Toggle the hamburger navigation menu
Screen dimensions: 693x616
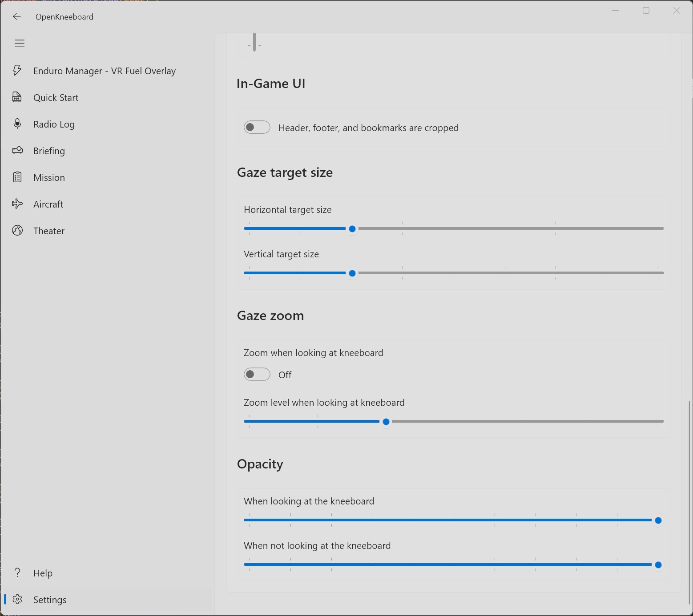point(20,43)
